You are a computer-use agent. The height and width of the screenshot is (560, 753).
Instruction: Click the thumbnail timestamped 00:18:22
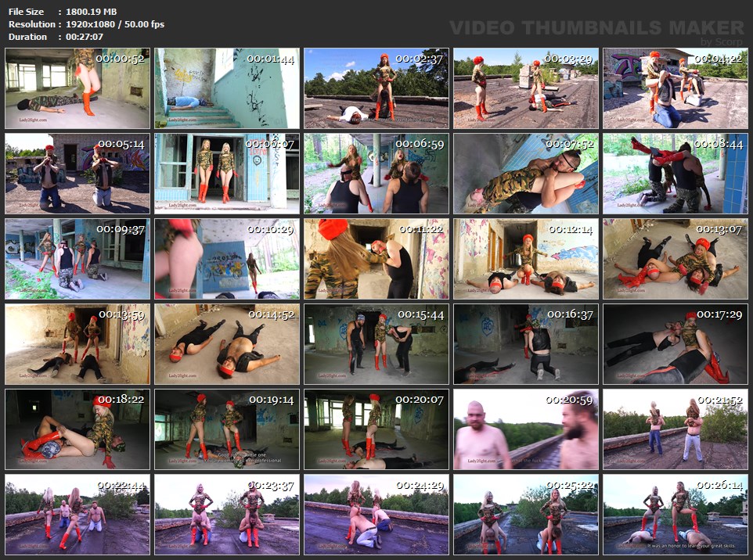77,429
